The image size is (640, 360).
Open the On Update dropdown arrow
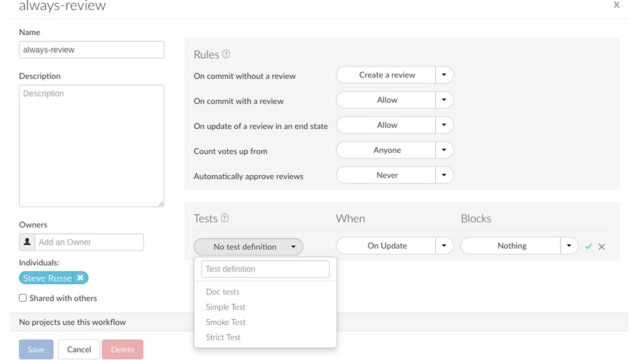[444, 246]
